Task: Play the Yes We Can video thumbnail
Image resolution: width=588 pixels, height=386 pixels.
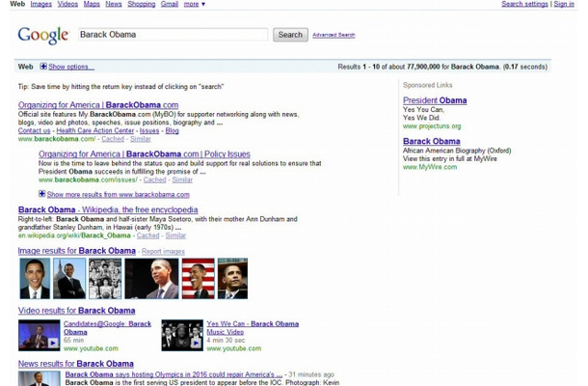Action: point(182,335)
